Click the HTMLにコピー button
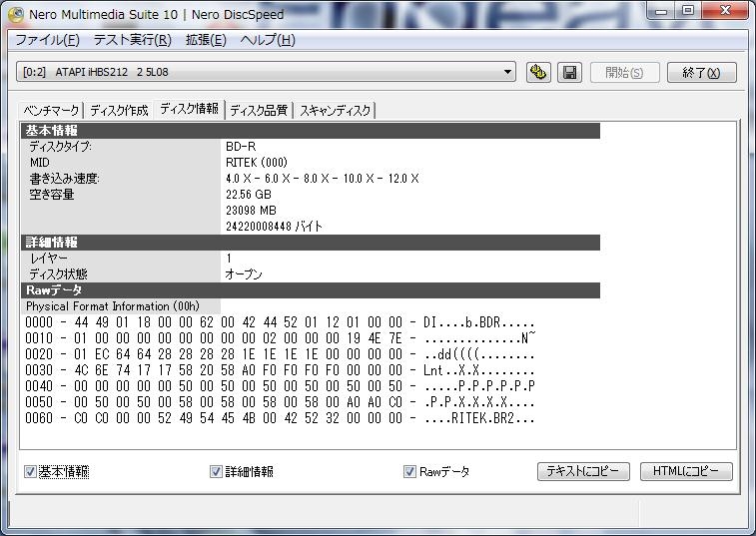The image size is (756, 536). coord(686,471)
